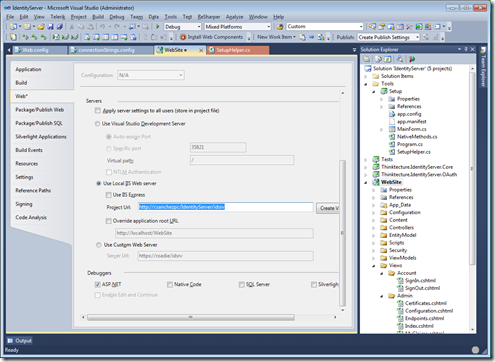Image resolution: width=495 pixels, height=362 pixels.
Task: Check Apply server settings to all users
Action: coord(98,111)
